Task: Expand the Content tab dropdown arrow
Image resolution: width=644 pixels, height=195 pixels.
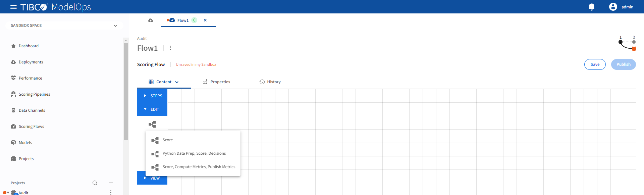Action: 177,82
